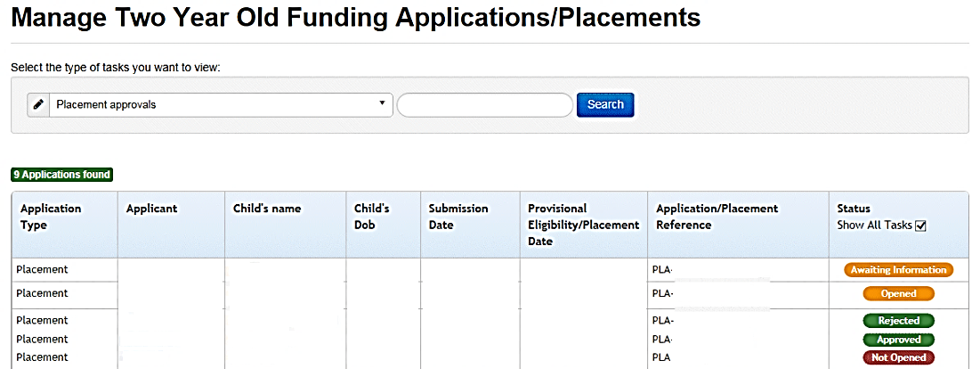Click the Application Type column header
Viewport: 980px width, 369px height.
[51, 217]
